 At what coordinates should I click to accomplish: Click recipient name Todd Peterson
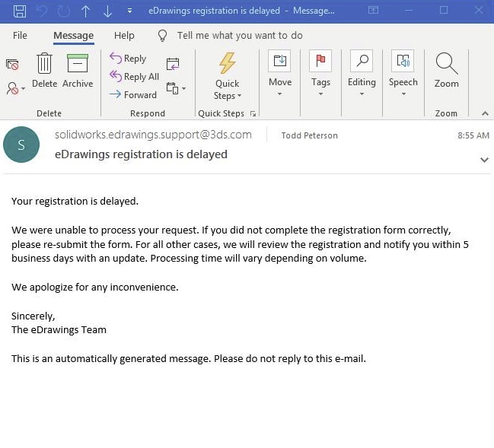click(309, 135)
